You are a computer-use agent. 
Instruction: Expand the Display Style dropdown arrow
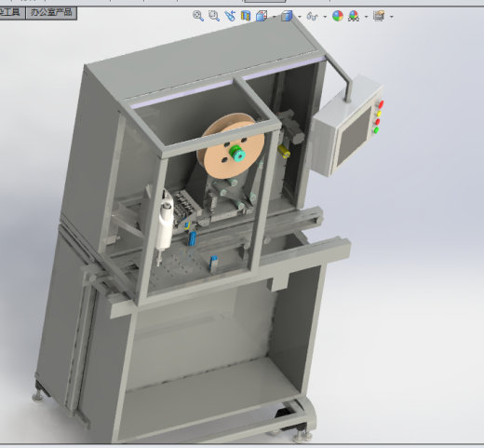click(x=300, y=17)
